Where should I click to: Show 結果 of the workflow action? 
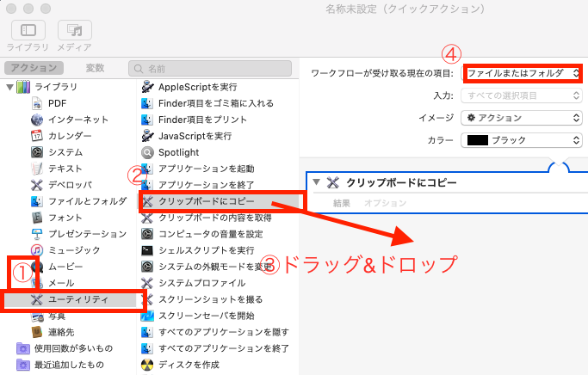click(341, 203)
